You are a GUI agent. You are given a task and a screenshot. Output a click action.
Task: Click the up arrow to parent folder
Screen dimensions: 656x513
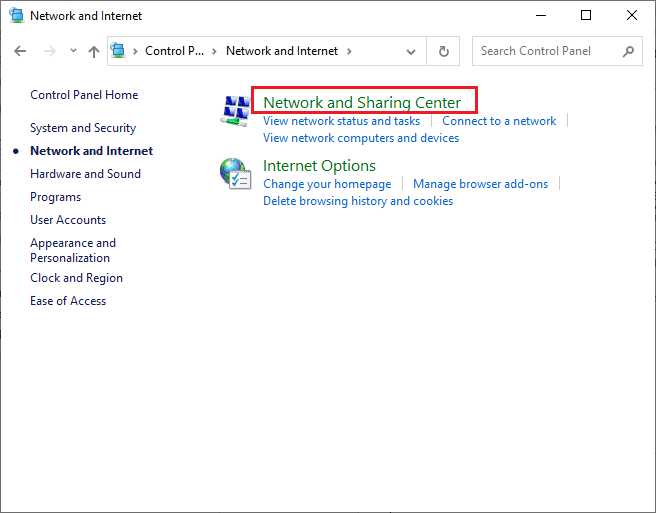(93, 51)
